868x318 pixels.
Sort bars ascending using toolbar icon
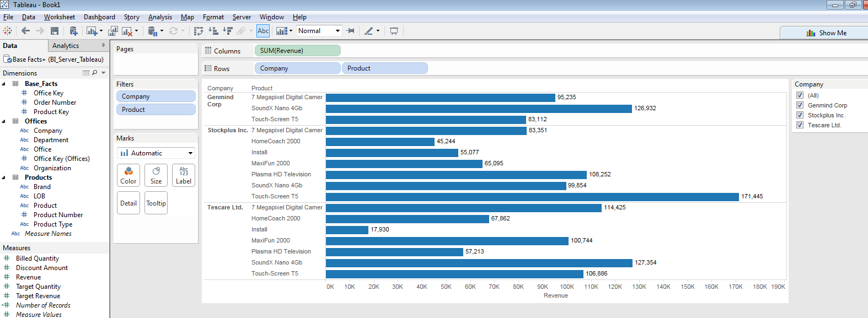coord(213,31)
